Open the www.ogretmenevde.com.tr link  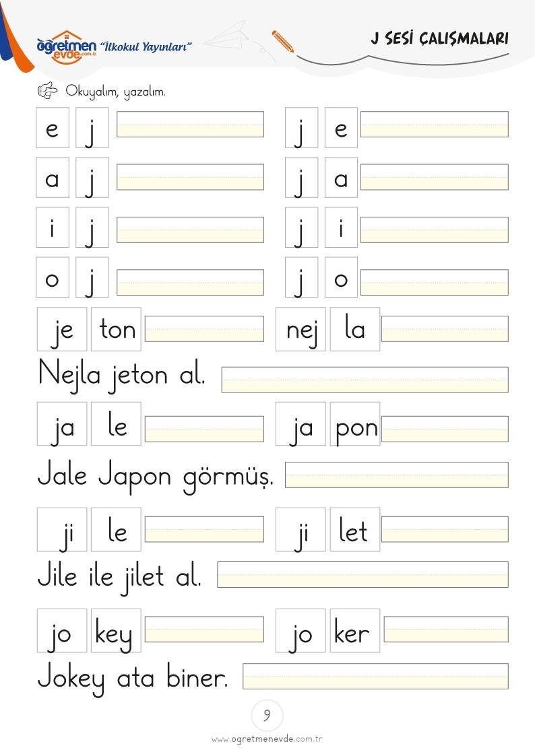(x=267, y=739)
